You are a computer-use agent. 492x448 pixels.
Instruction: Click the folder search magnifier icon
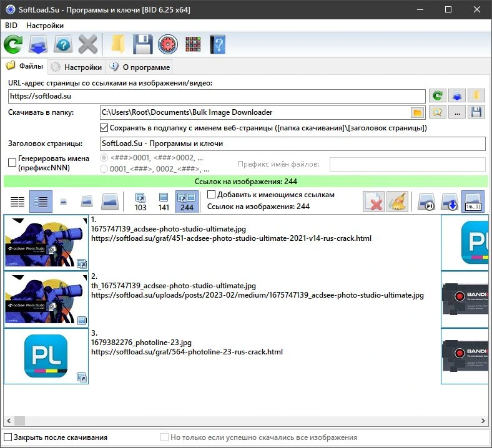coord(438,112)
